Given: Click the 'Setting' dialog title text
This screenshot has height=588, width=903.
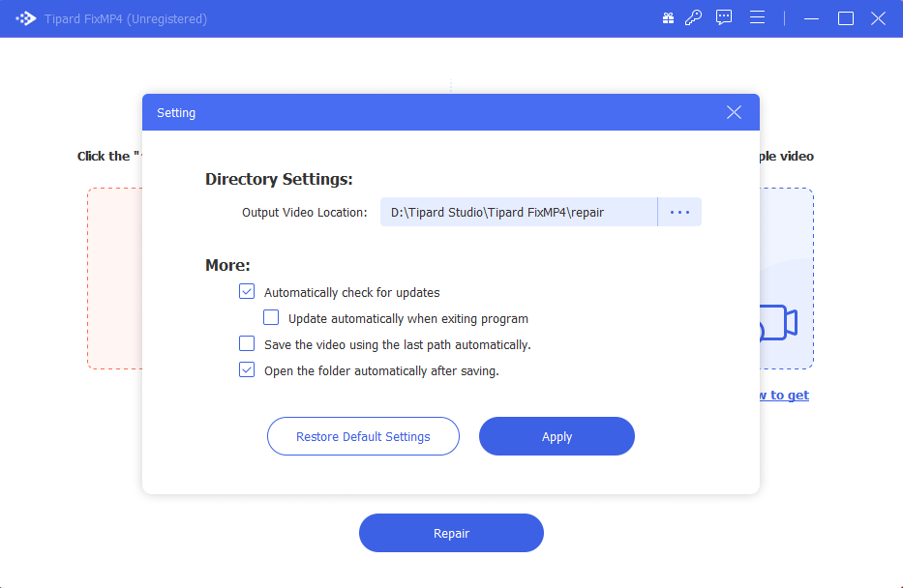Looking at the screenshot, I should point(176,113).
